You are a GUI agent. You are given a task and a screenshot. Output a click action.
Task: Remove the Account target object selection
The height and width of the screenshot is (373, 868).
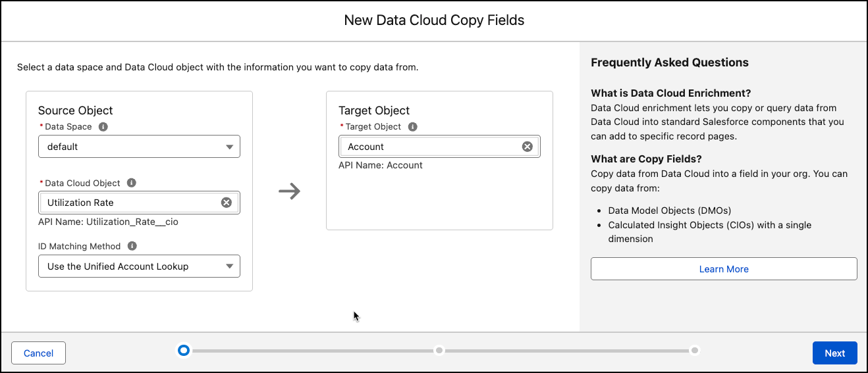click(x=527, y=147)
